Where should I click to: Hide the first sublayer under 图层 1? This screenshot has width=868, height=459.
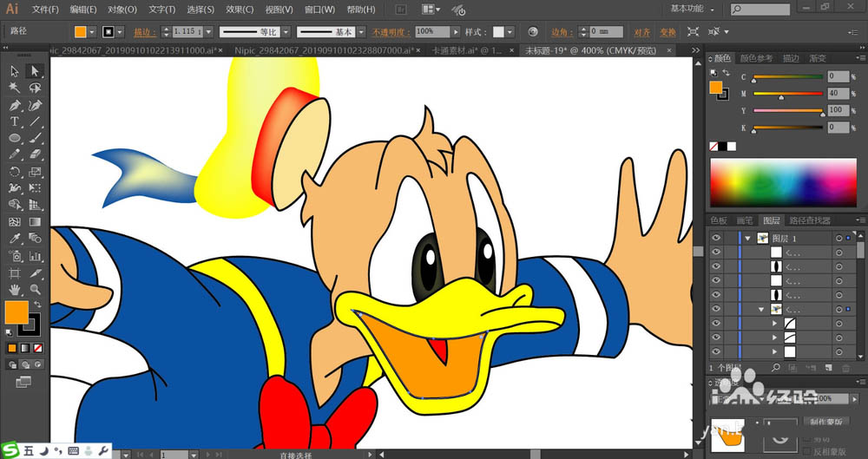(716, 252)
